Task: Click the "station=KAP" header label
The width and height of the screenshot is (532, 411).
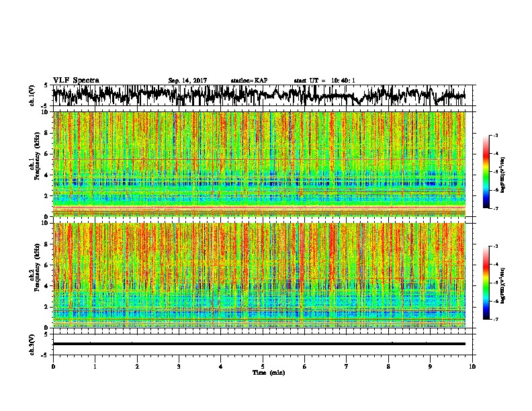Action: tap(249, 81)
